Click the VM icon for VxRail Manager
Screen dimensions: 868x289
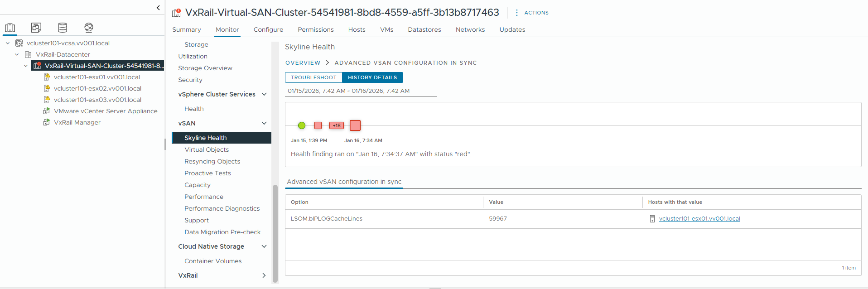point(46,122)
